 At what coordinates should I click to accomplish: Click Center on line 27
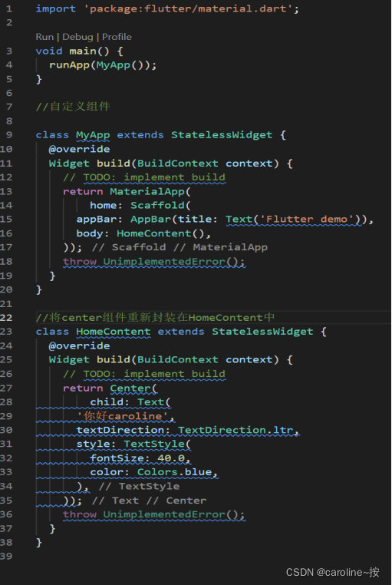click(130, 388)
